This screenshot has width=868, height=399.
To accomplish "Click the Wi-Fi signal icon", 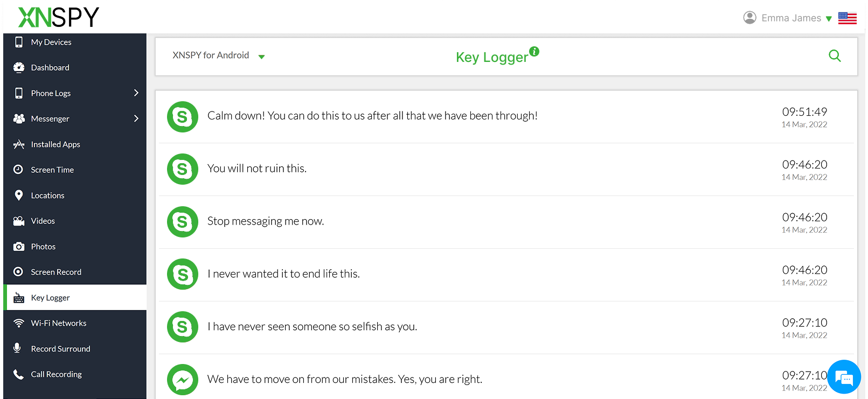I will [19, 323].
